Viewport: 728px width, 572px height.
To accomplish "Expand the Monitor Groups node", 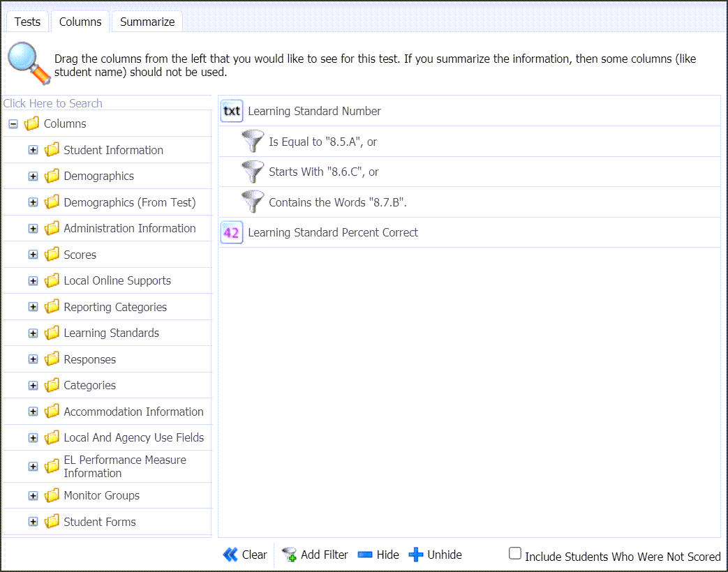I will pyautogui.click(x=33, y=495).
